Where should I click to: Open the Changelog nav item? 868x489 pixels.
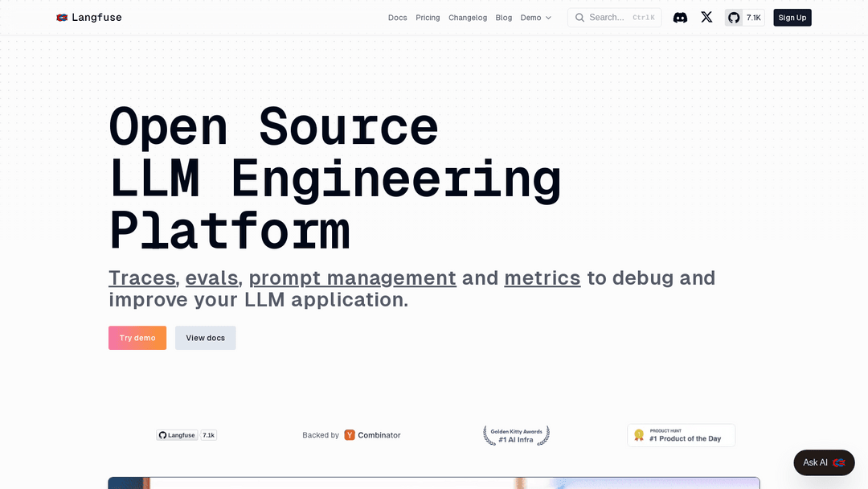[x=468, y=18]
